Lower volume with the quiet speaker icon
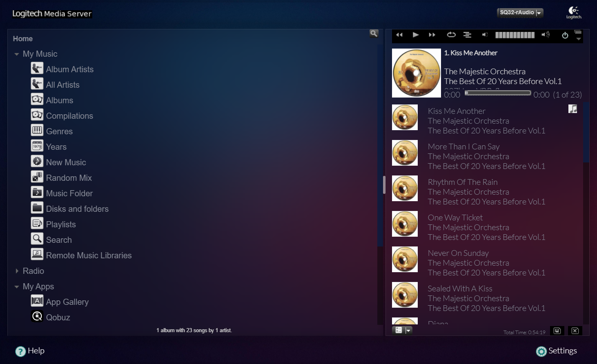The image size is (597, 364). (x=485, y=35)
